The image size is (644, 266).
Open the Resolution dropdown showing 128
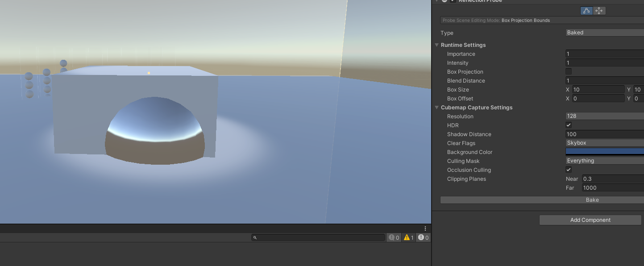point(605,116)
